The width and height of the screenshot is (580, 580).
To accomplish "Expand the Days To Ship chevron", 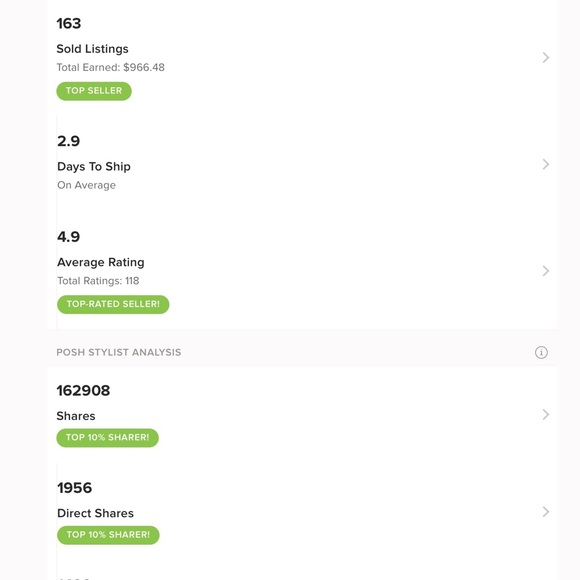I will tap(546, 164).
